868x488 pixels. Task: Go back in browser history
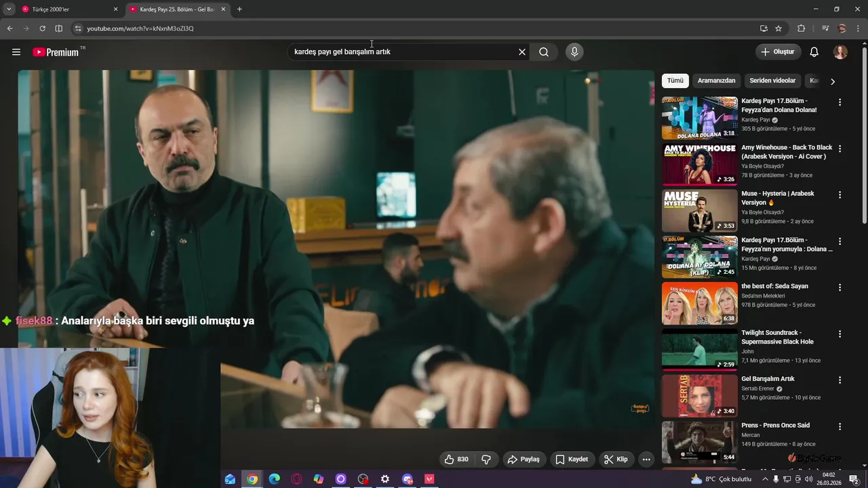(9, 28)
